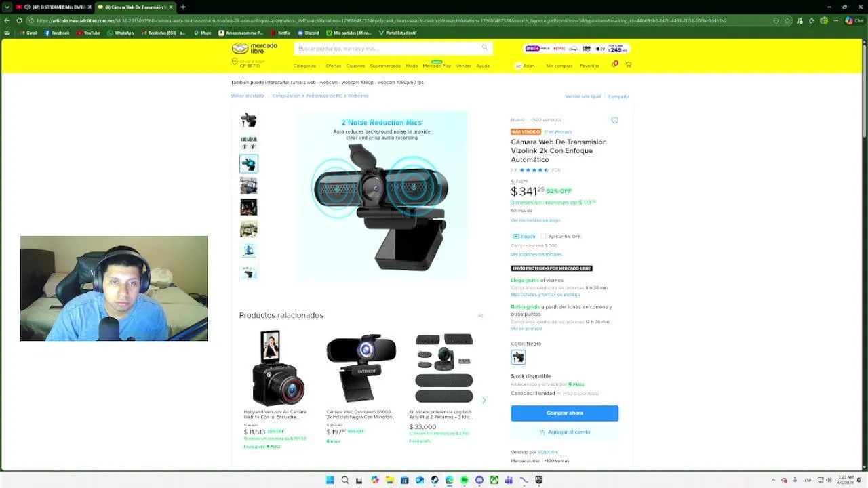Open Hollyland Venusliv Air camera related product
Screen dimensions: 868x488
point(278,388)
